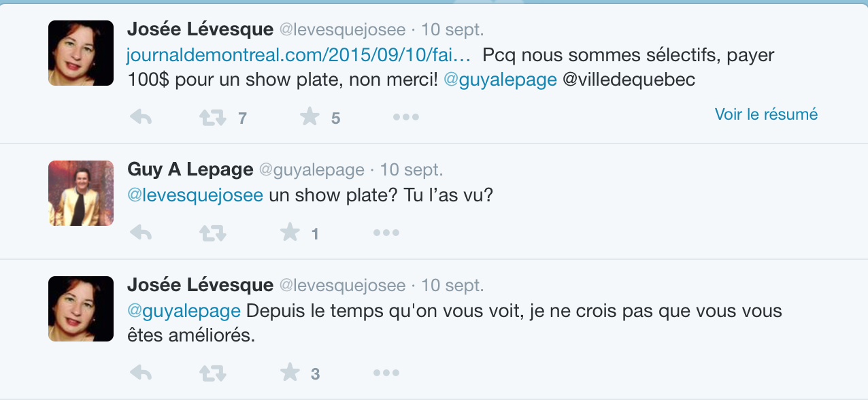Reply to Guy A Lepage's tweet
Screen dimensions: 868x400
click(140, 233)
